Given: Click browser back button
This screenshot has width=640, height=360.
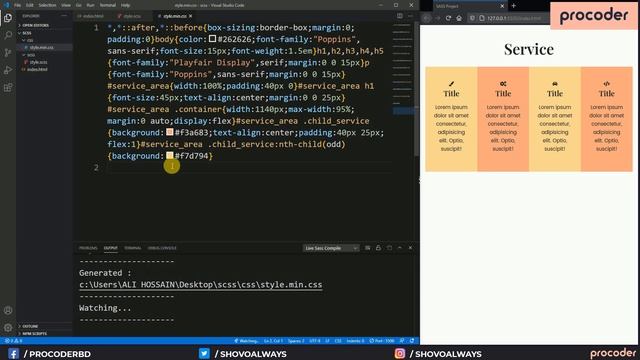Looking at the screenshot, I should pyautogui.click(x=427, y=18).
